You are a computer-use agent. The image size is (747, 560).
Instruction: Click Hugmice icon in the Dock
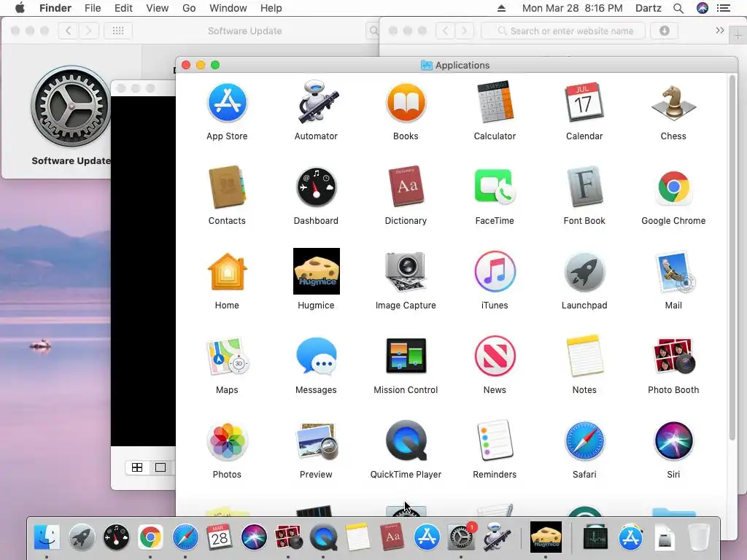click(546, 537)
